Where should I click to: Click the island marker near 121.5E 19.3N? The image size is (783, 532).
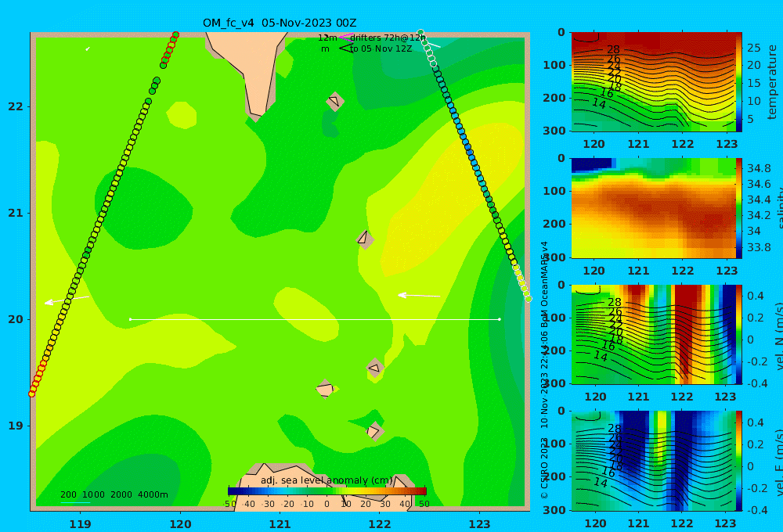click(x=325, y=389)
